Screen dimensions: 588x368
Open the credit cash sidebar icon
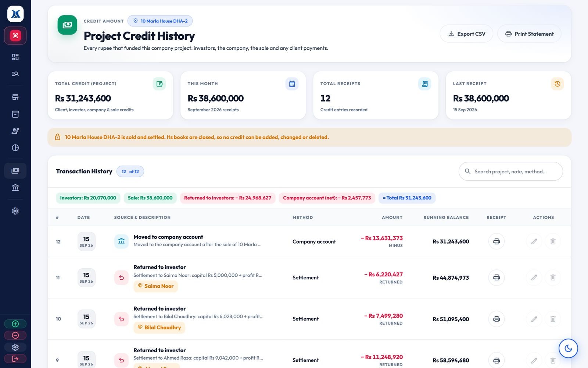[x=15, y=171]
